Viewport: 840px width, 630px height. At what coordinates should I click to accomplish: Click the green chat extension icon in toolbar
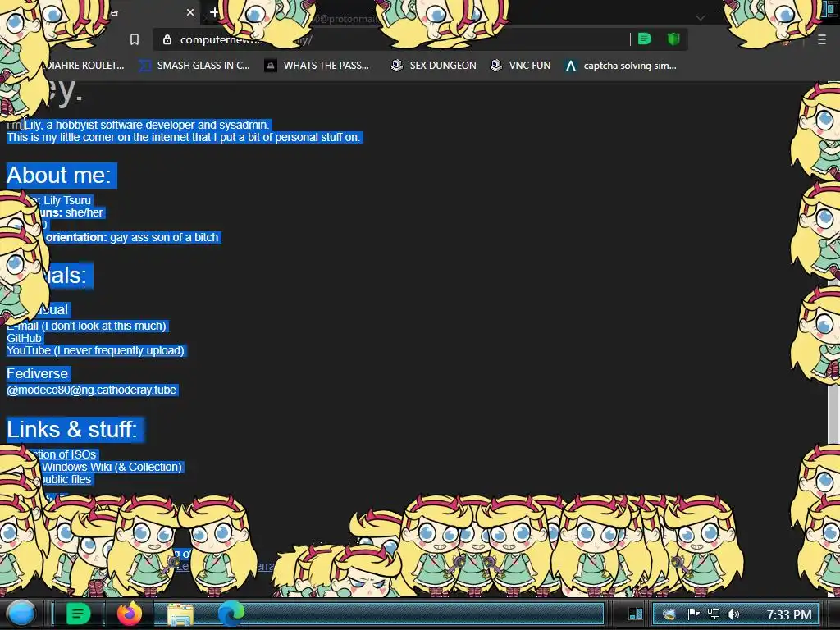645,39
